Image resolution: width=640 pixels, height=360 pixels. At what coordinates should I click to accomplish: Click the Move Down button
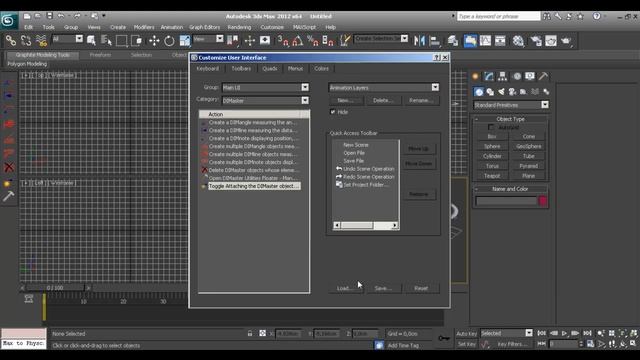[x=419, y=163]
